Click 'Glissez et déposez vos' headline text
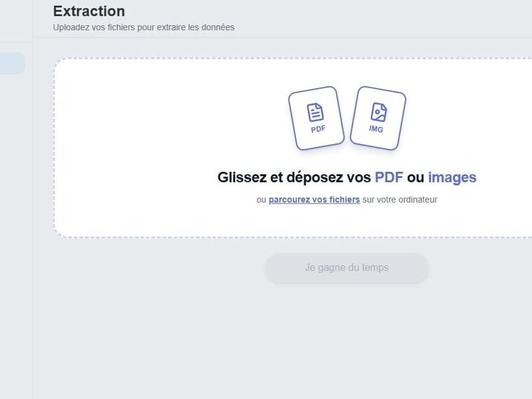This screenshot has width=532, height=399. [294, 177]
